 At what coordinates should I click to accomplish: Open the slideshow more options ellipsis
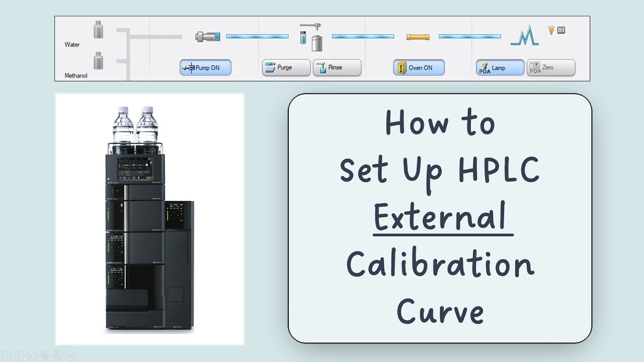pos(70,355)
